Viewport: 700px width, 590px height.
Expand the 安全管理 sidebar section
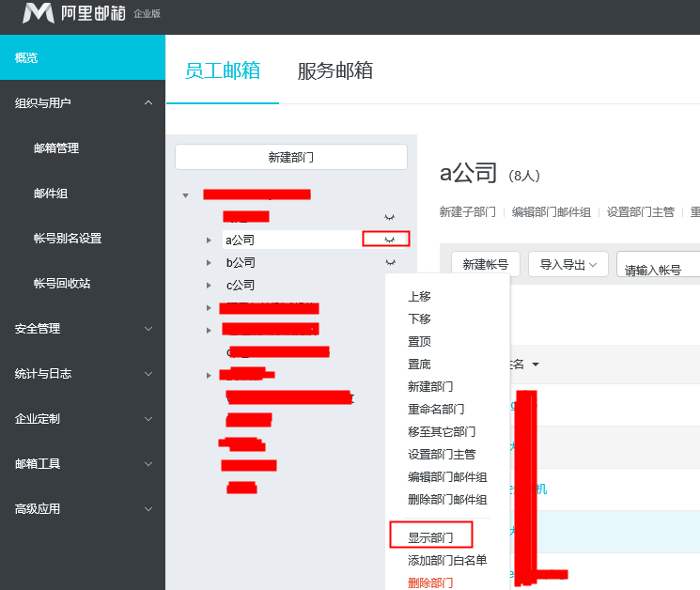(148, 329)
